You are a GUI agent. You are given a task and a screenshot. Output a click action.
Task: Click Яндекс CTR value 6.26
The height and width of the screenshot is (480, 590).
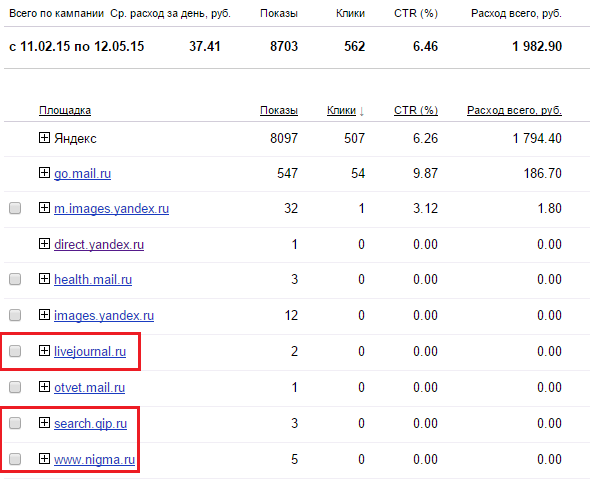(426, 138)
